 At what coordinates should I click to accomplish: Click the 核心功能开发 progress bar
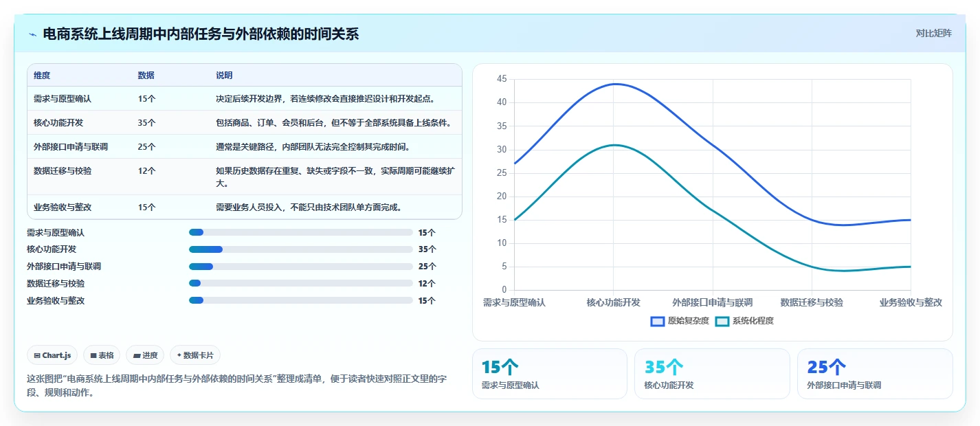pos(300,249)
